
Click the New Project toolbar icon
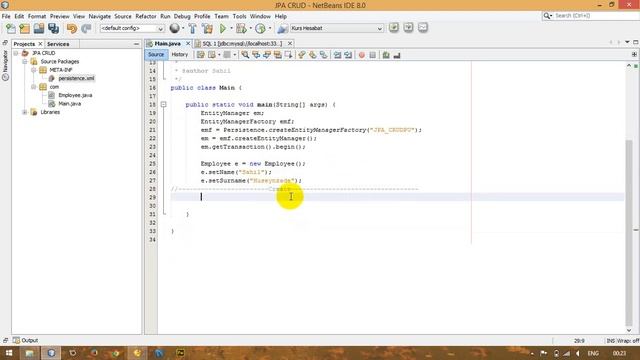(24, 28)
